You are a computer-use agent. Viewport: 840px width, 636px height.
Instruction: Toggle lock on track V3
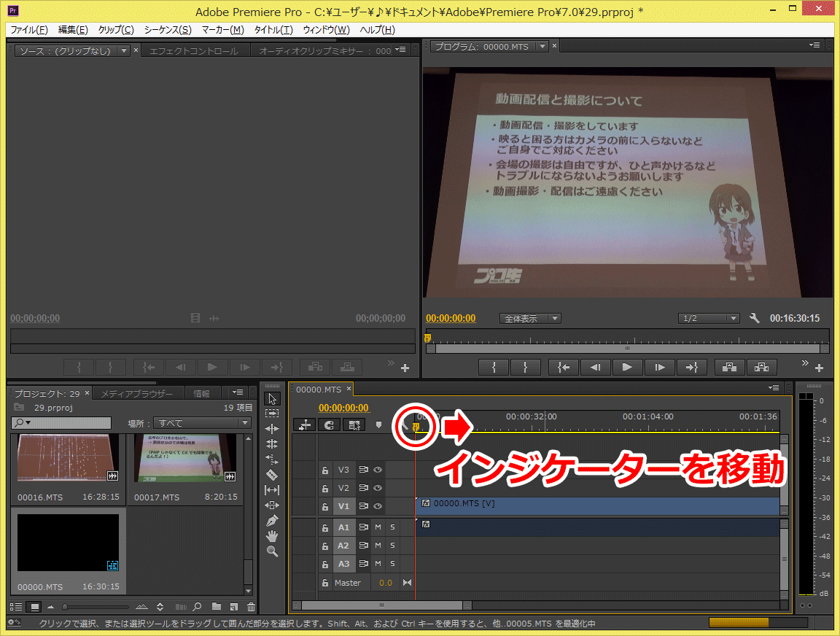pyautogui.click(x=325, y=470)
